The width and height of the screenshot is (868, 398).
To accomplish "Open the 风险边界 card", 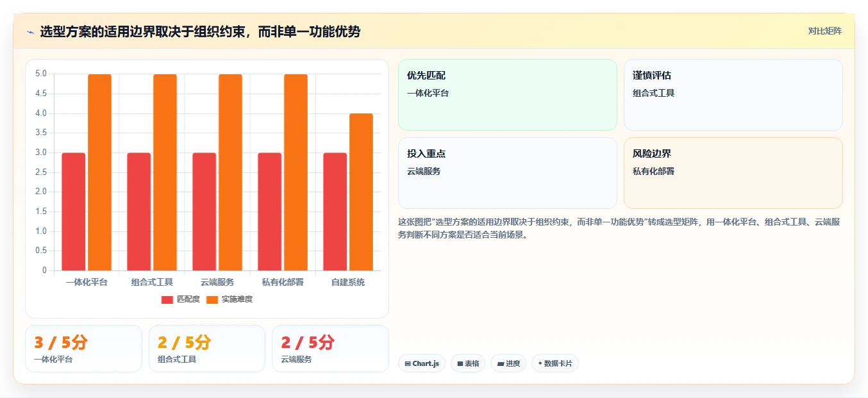I will click(x=733, y=173).
